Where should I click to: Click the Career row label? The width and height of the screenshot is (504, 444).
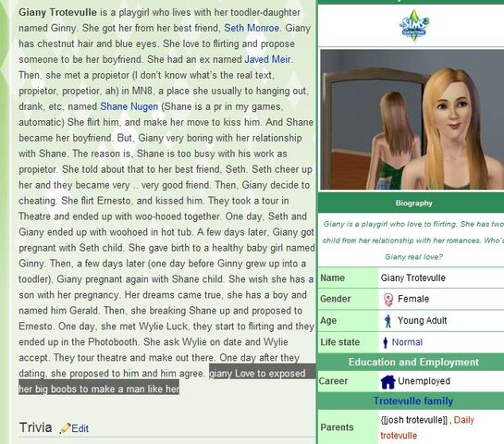(333, 381)
